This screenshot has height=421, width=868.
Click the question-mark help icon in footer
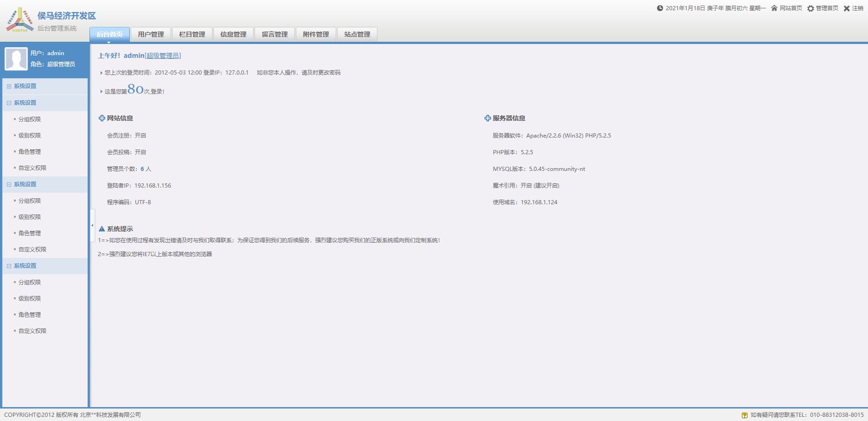point(745,415)
